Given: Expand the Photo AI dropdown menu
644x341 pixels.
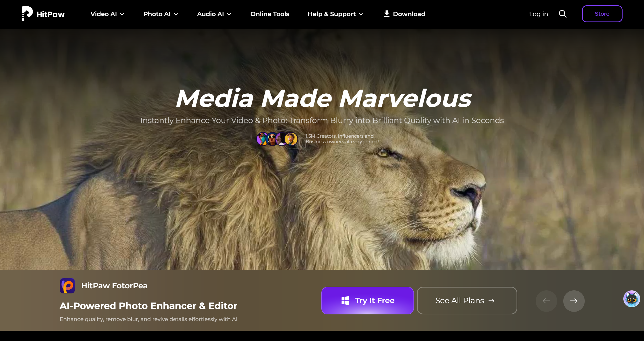Looking at the screenshot, I should pos(160,14).
